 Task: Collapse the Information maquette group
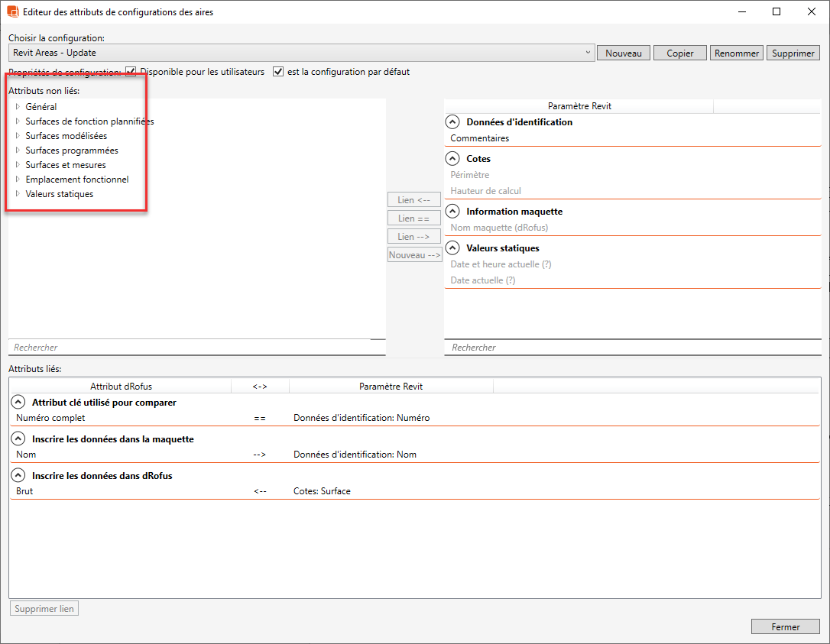(452, 212)
